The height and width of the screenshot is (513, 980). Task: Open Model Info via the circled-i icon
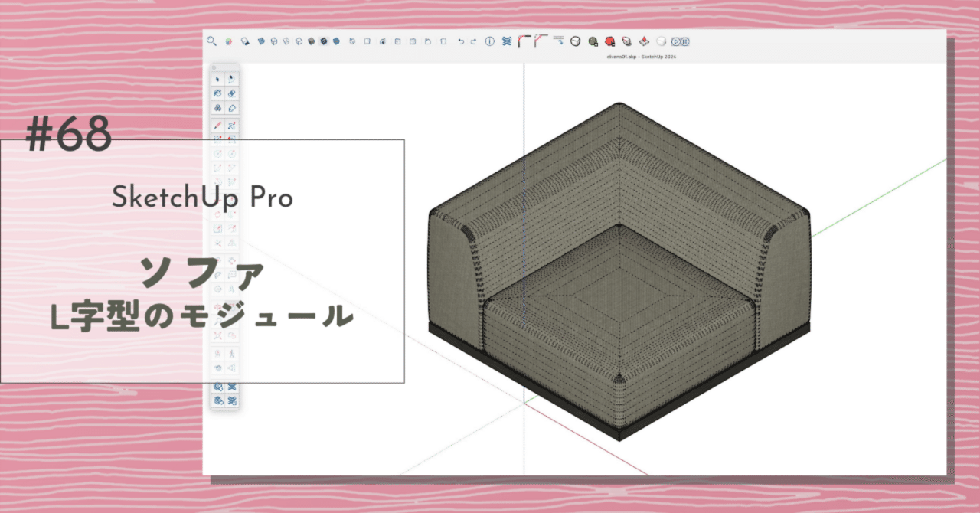(489, 42)
